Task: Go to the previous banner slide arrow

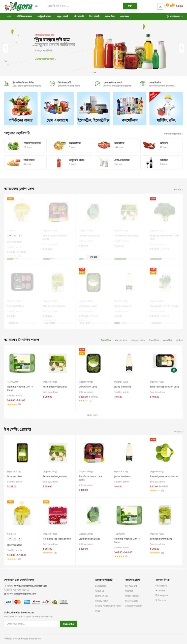Action: [5, 48]
